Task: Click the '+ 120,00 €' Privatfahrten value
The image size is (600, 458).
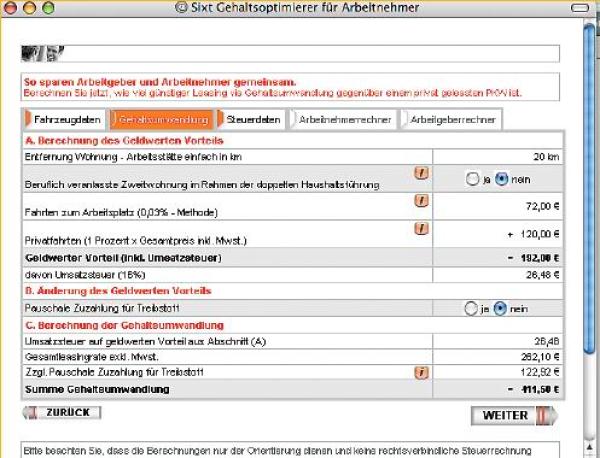Action: click(x=533, y=234)
